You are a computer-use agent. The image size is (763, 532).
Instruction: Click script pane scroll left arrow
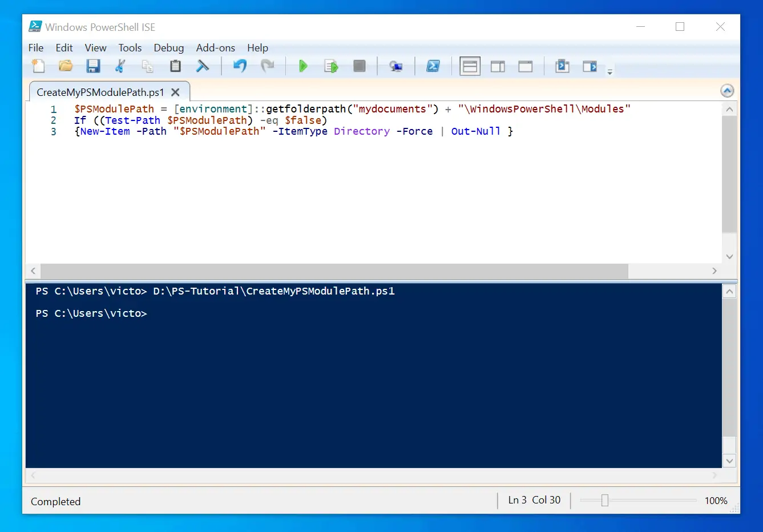pyautogui.click(x=33, y=271)
